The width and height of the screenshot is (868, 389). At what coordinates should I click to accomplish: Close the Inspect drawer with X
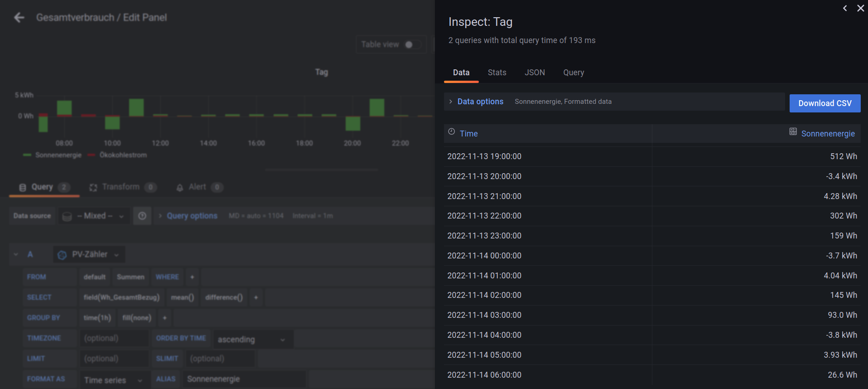860,8
